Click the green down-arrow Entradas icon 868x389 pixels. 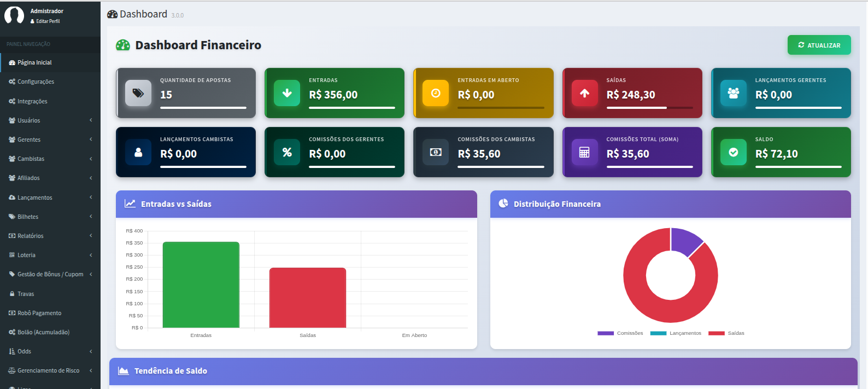(287, 93)
